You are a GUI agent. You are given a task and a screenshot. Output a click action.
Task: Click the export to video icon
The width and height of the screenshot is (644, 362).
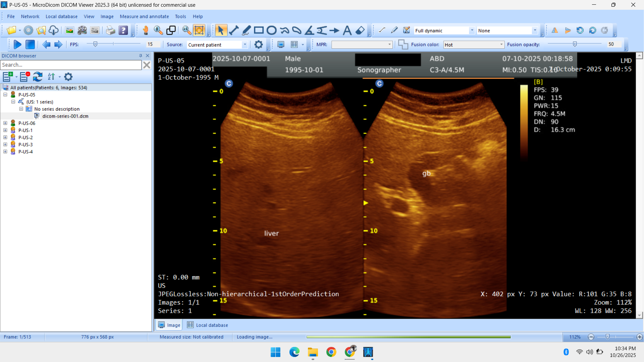pos(82,31)
